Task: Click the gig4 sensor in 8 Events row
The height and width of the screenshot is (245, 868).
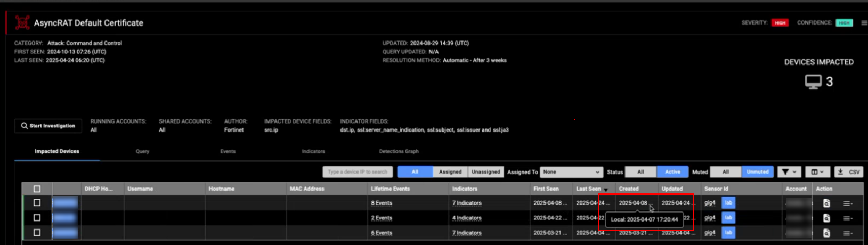Action: coord(710,203)
